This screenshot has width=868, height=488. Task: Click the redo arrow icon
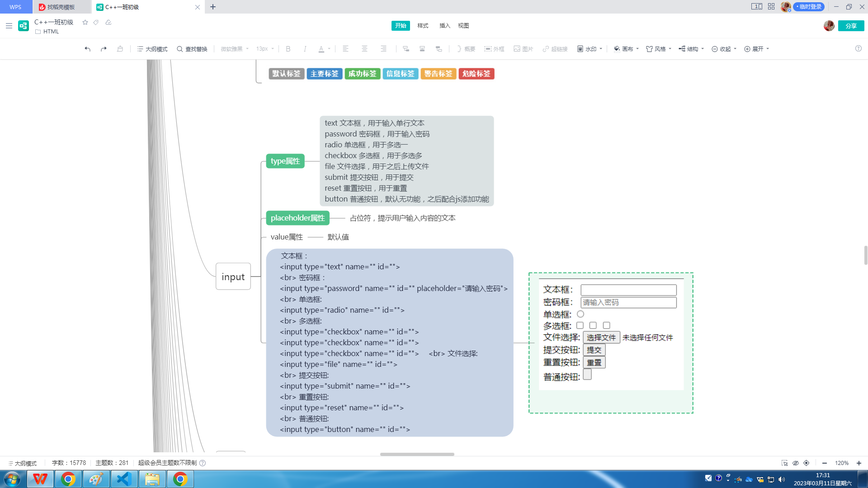[x=104, y=49]
